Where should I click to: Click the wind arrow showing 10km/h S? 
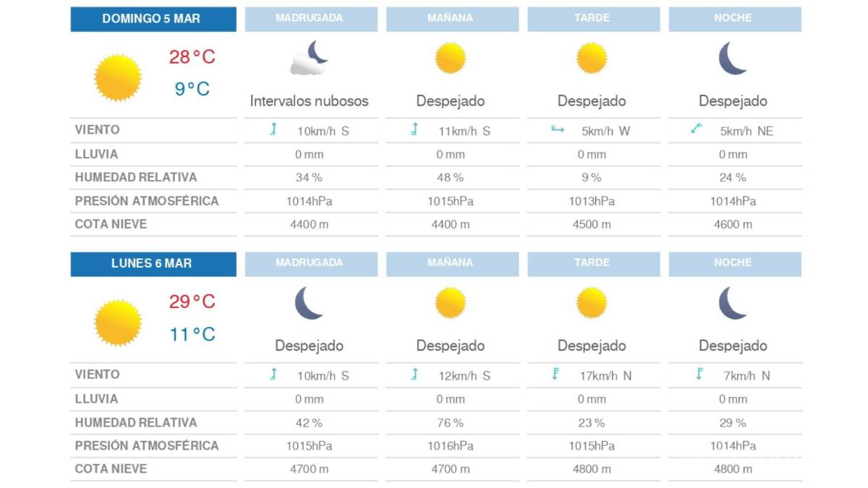click(x=273, y=130)
